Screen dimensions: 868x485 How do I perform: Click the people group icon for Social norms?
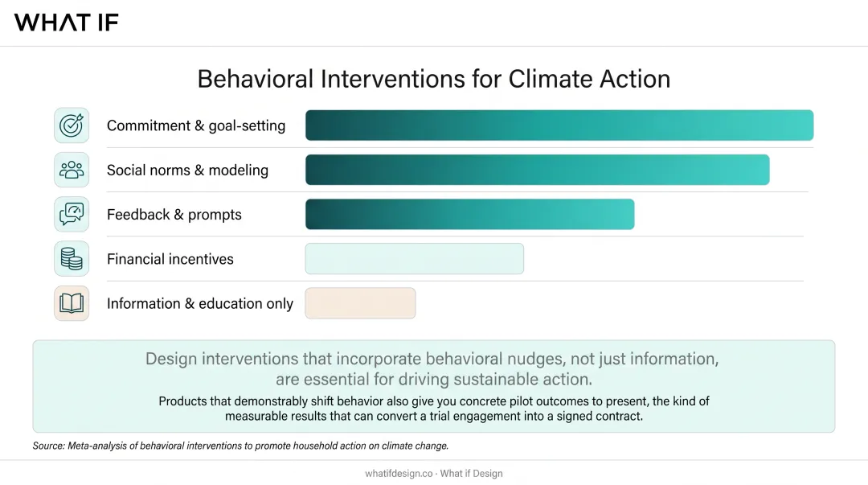(x=72, y=170)
